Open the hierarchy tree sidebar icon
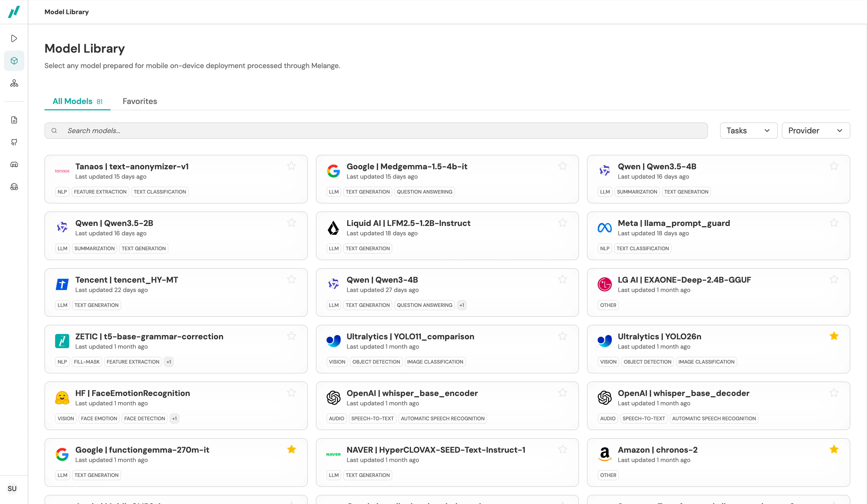 click(14, 83)
